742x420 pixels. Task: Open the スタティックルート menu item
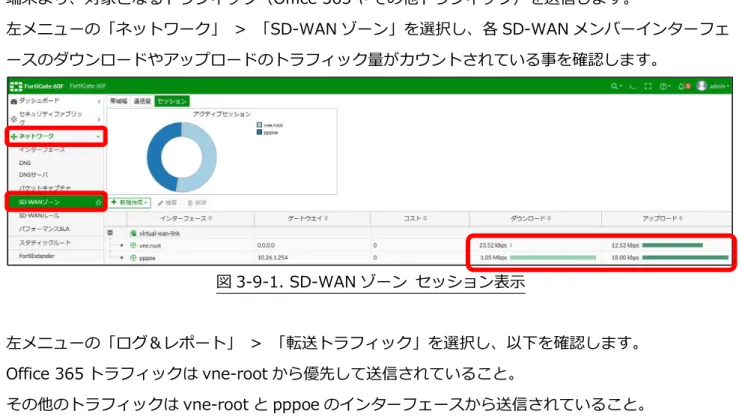[45, 243]
